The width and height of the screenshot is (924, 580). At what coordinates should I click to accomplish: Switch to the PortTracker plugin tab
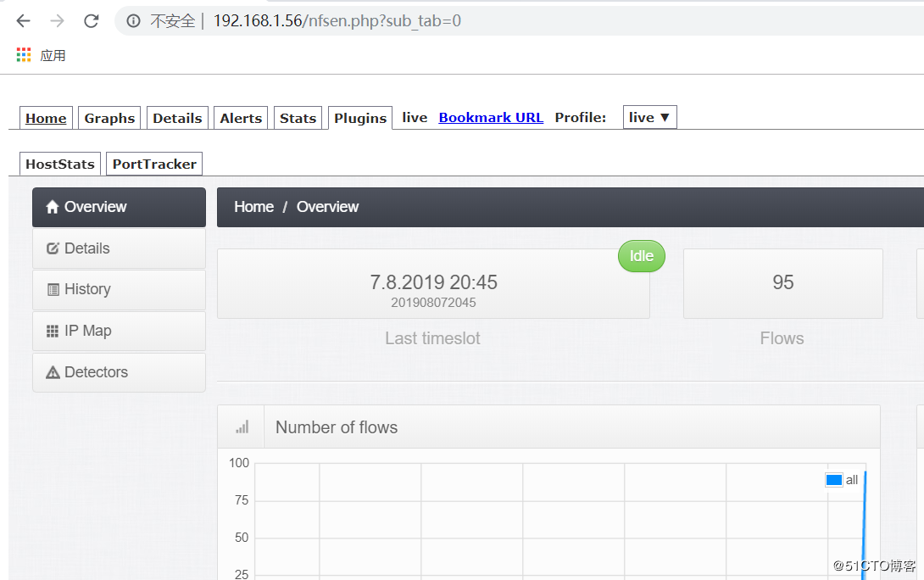pyautogui.click(x=153, y=163)
